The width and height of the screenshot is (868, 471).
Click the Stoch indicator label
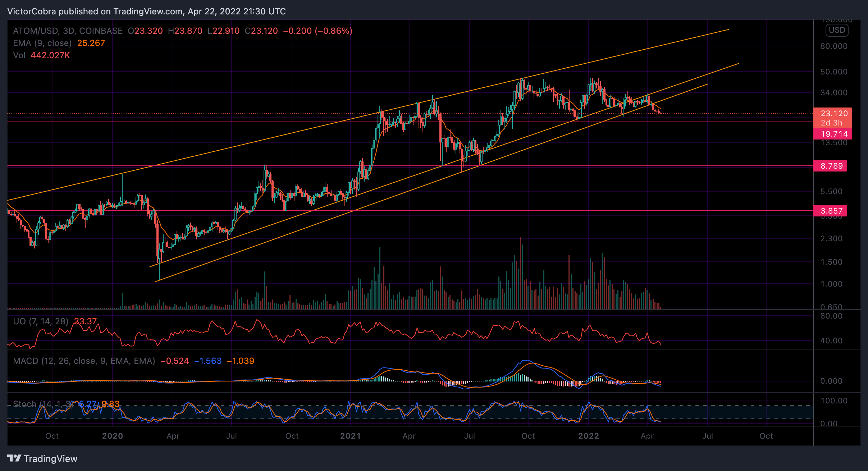(43, 404)
